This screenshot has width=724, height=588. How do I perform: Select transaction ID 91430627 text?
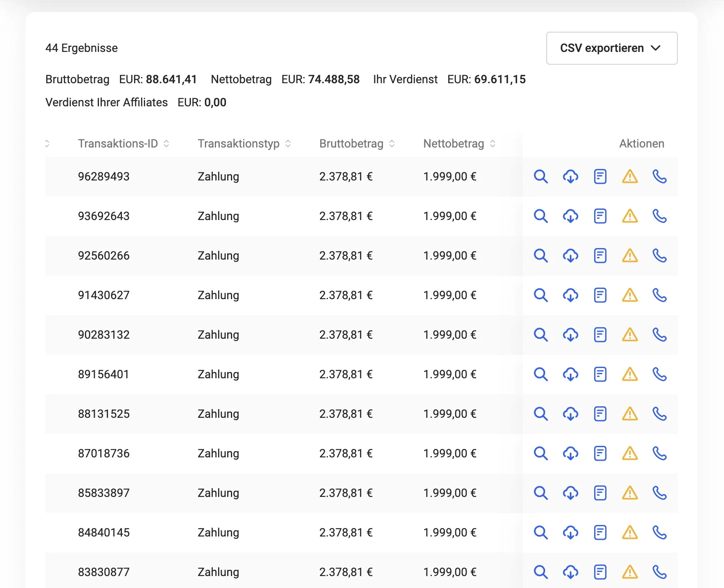point(104,295)
